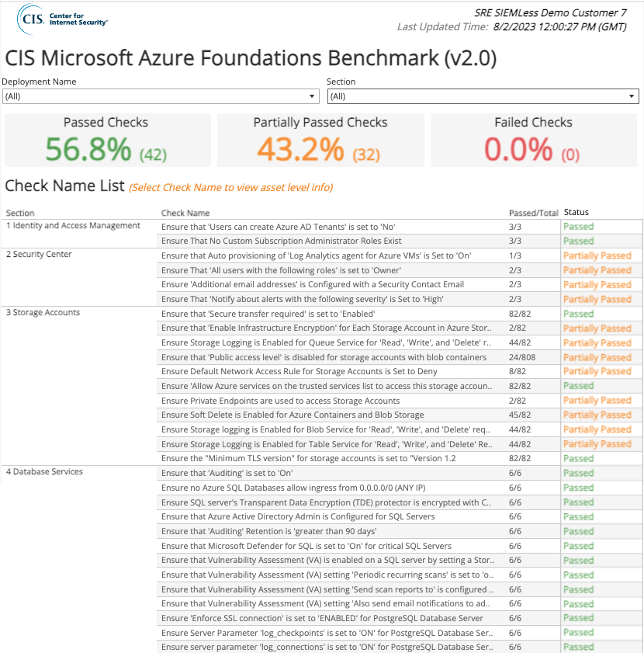The image size is (644, 653).
Task: Select the '2 Security Center' section label
Action: point(39,255)
